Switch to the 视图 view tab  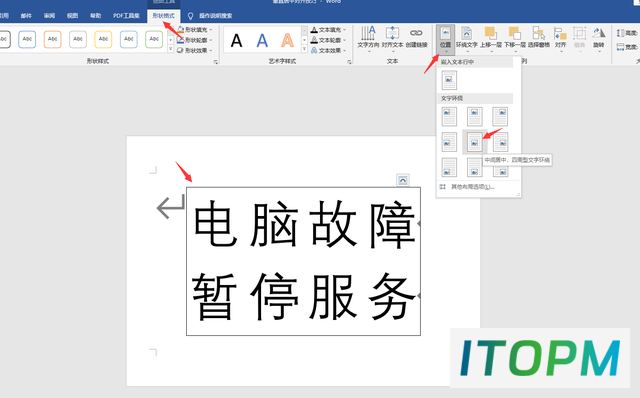click(x=72, y=16)
